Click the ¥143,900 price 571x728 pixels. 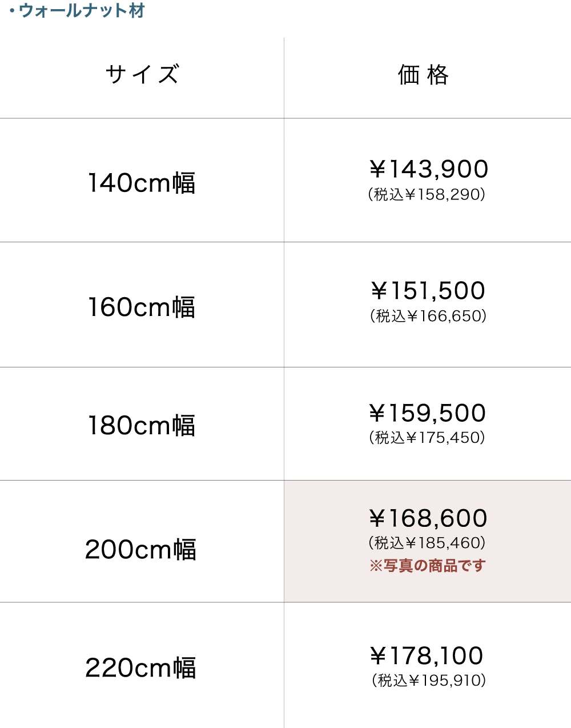(428, 169)
